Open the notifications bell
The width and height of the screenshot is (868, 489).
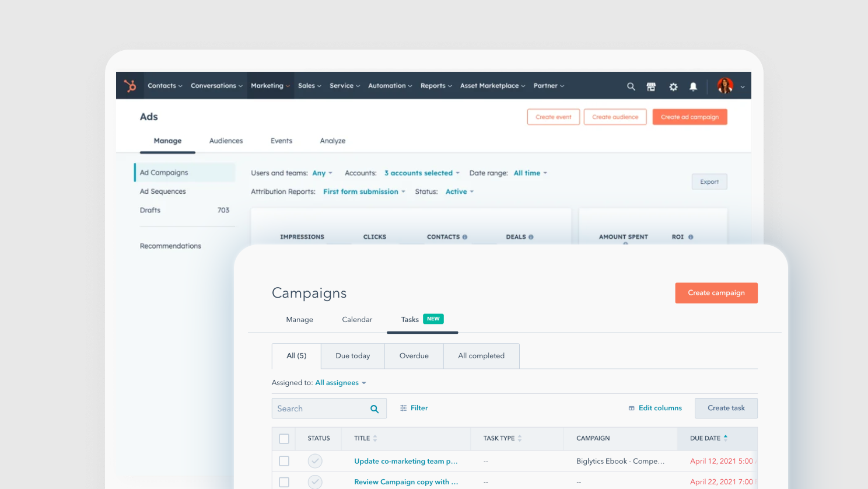tap(693, 86)
